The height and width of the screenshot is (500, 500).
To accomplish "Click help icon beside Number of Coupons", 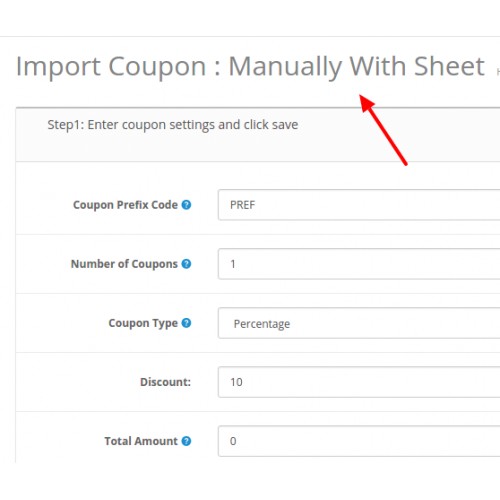I will 186,264.
